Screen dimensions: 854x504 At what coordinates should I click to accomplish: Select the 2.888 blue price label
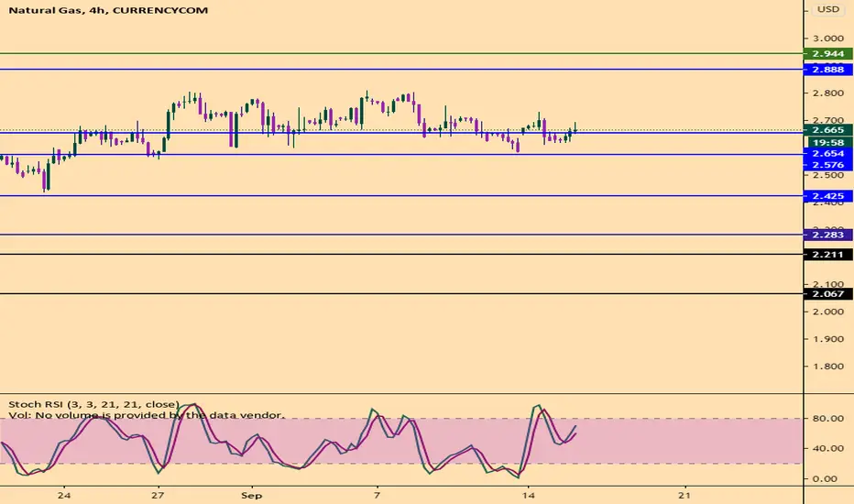(827, 70)
